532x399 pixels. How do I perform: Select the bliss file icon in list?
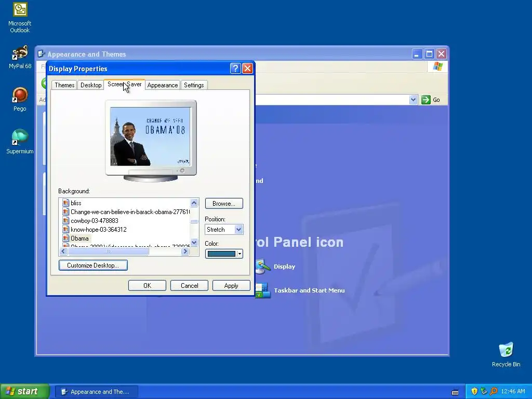point(66,203)
